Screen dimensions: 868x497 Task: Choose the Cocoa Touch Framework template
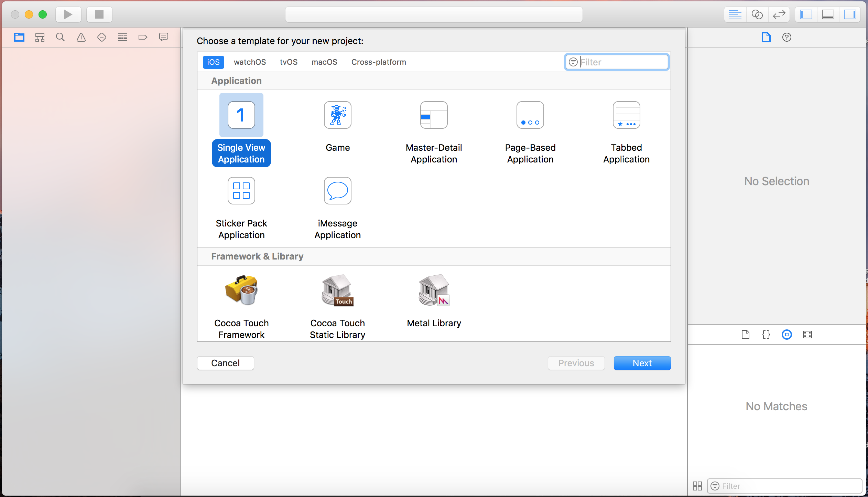(x=241, y=306)
